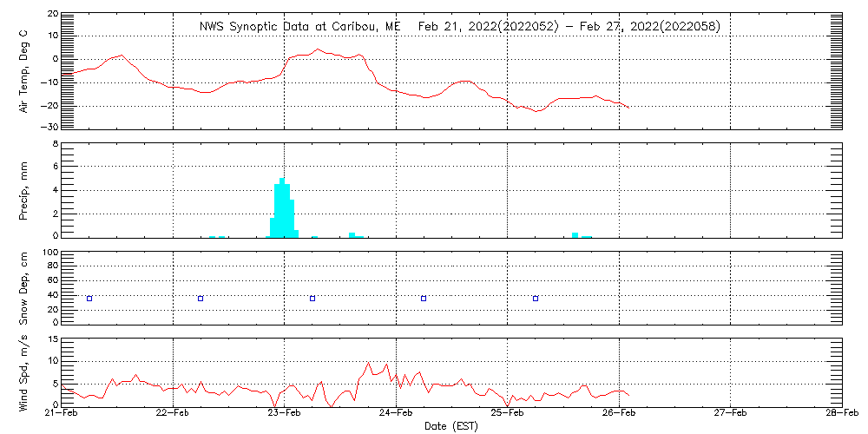Click the snow depth square marker after 25-Feb
Viewport: 868px width, 434px height.
[536, 299]
